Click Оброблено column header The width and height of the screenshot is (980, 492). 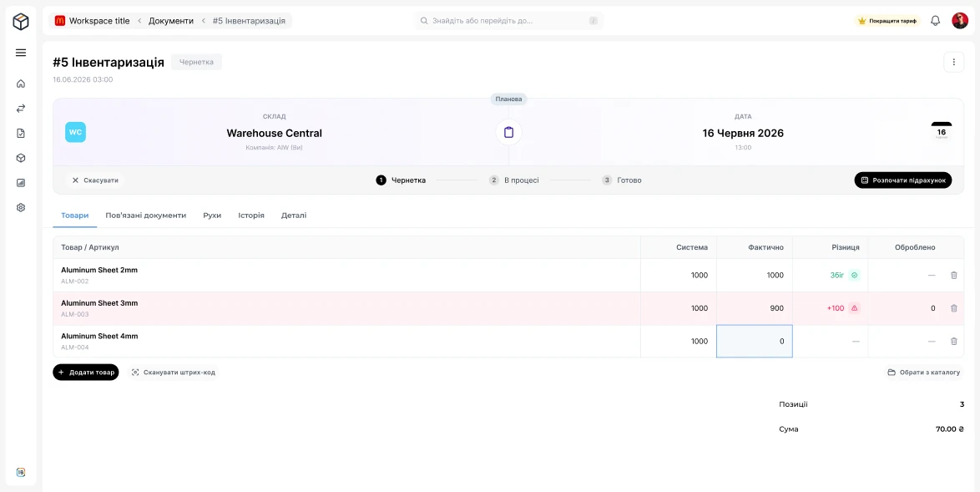915,247
